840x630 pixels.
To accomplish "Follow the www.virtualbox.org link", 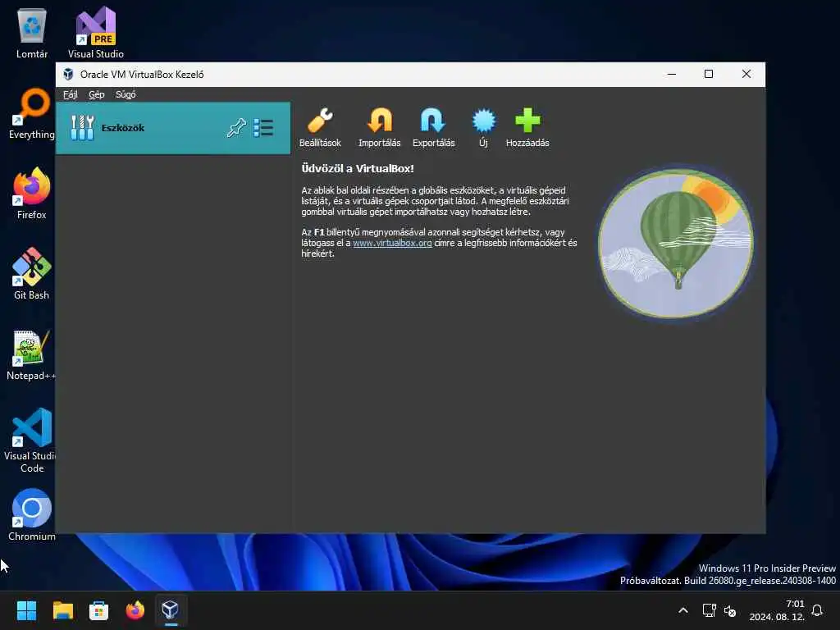I will [392, 243].
